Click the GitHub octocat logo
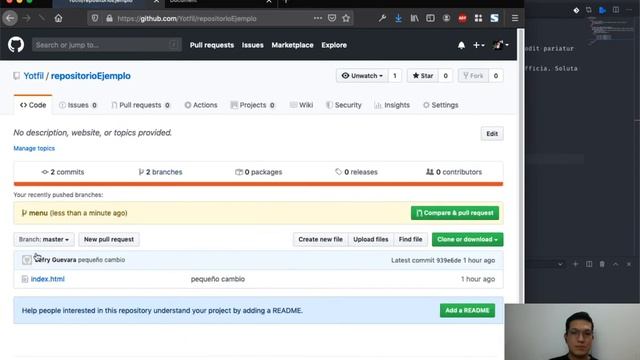The width and height of the screenshot is (640, 360). click(x=16, y=45)
